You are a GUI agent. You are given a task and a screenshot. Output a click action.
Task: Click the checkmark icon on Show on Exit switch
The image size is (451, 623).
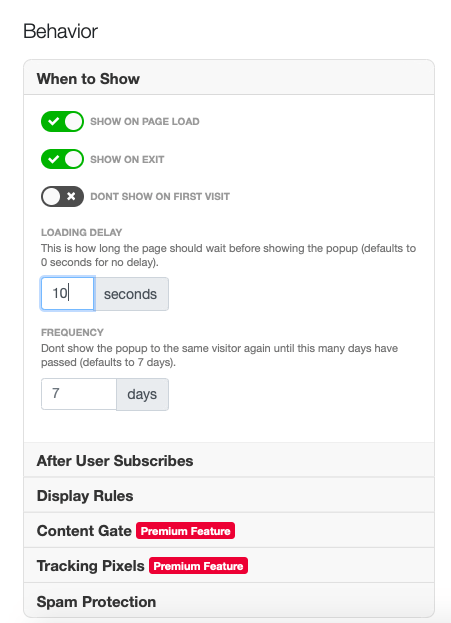click(x=53, y=159)
